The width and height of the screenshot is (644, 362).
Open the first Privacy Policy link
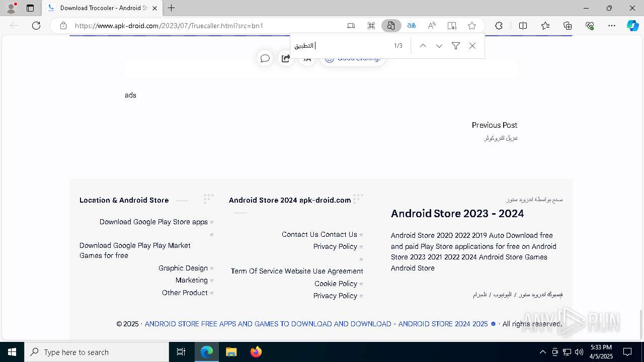pos(335,246)
